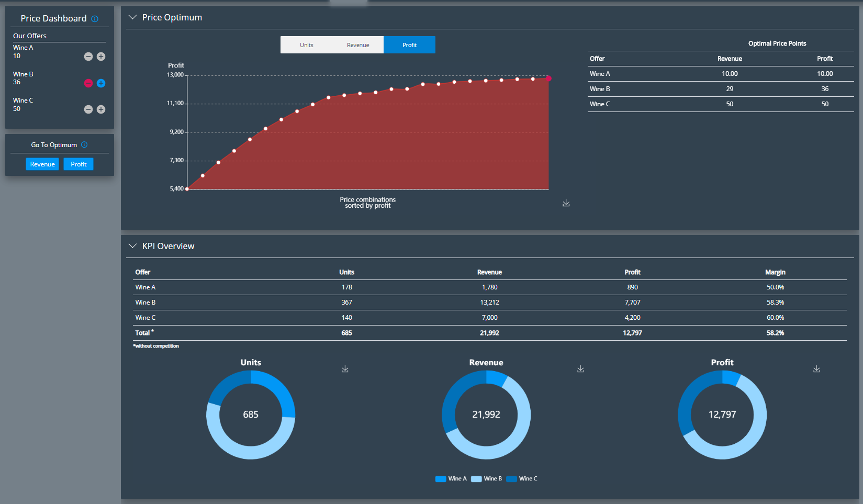Select the Profit chart tab
This screenshot has width=863, height=504.
pos(409,45)
